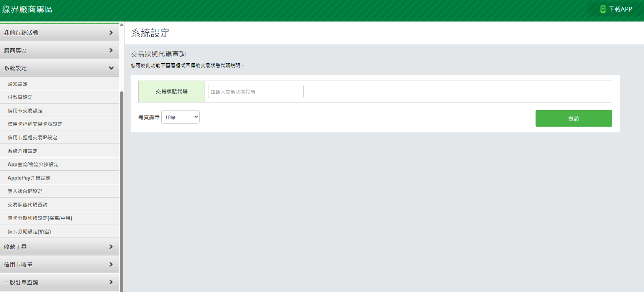Select ApplePay介接設定 menu item
The height and width of the screenshot is (292, 644).
[29, 178]
